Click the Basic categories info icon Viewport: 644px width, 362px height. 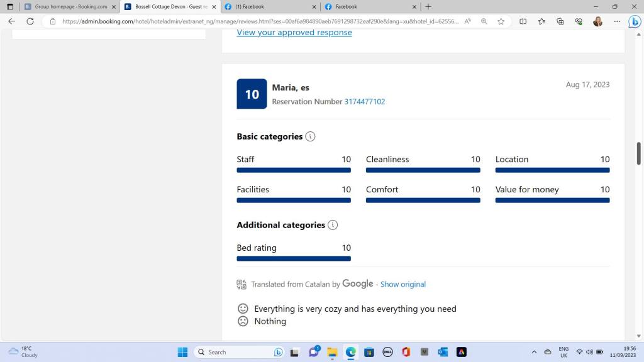coord(310,136)
